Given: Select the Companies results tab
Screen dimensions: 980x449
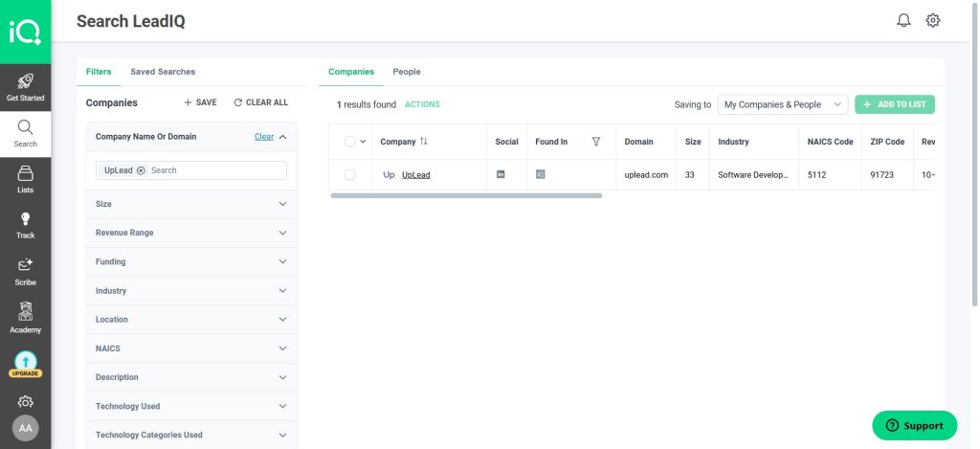Looking at the screenshot, I should coord(351,72).
